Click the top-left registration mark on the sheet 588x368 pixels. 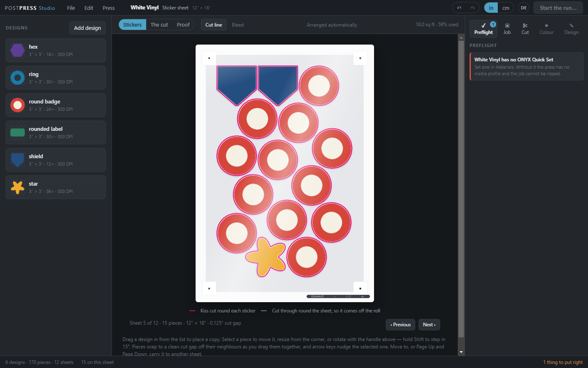[209, 58]
